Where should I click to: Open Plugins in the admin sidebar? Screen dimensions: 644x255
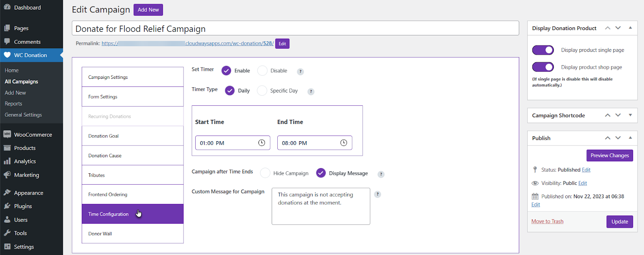pos(23,206)
